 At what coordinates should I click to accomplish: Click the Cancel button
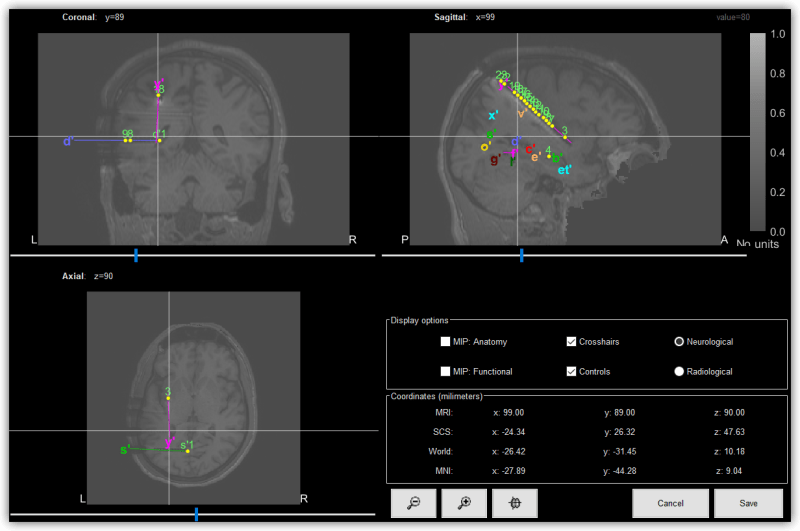pyautogui.click(x=670, y=503)
